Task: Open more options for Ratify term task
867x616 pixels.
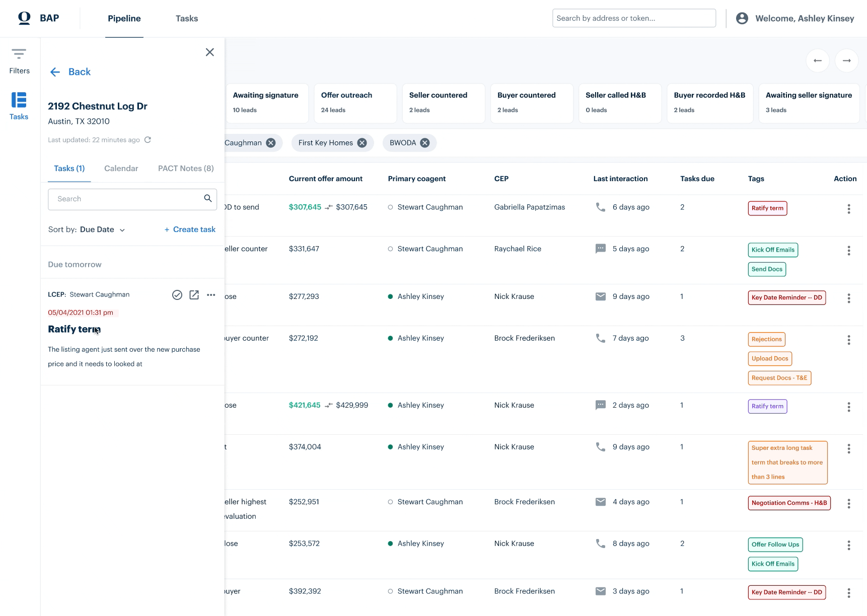Action: point(211,295)
